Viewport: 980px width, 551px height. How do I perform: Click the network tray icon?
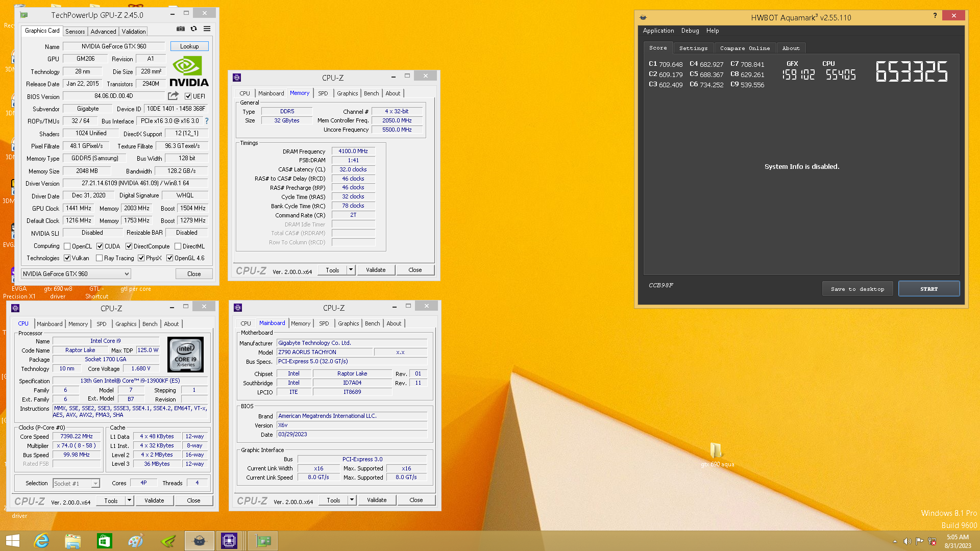tap(932, 541)
